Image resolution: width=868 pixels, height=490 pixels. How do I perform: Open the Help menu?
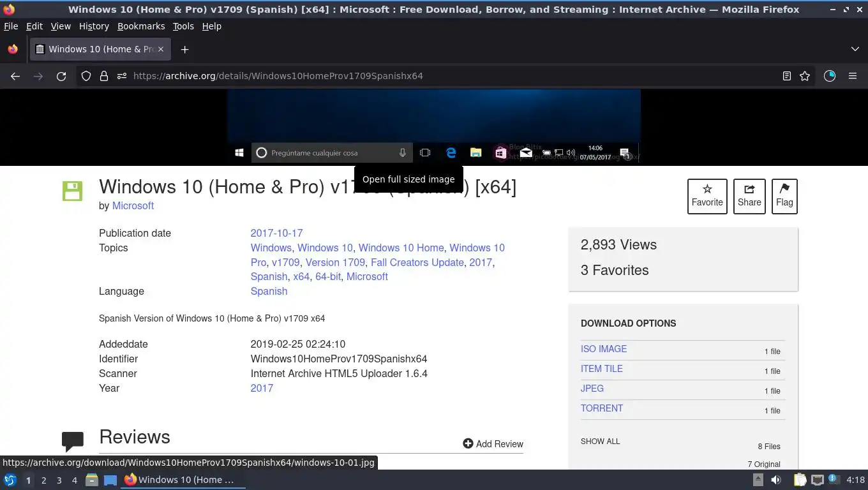tap(212, 26)
